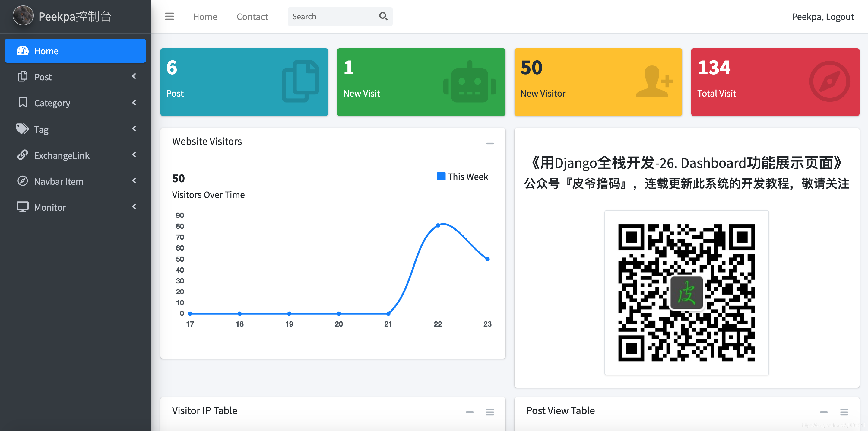Expand the Post sidebar submenu
The height and width of the screenshot is (431, 868).
(134, 77)
